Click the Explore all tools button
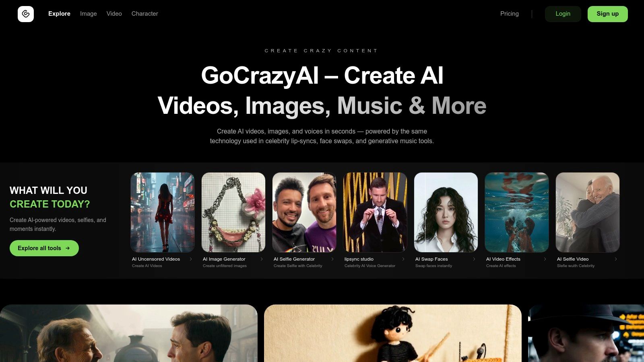 click(x=44, y=248)
